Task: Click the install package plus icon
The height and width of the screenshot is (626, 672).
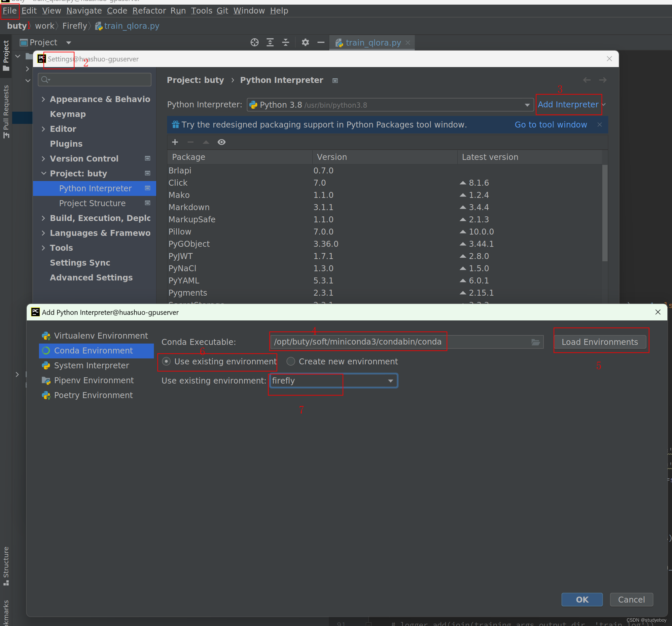Action: (x=175, y=142)
